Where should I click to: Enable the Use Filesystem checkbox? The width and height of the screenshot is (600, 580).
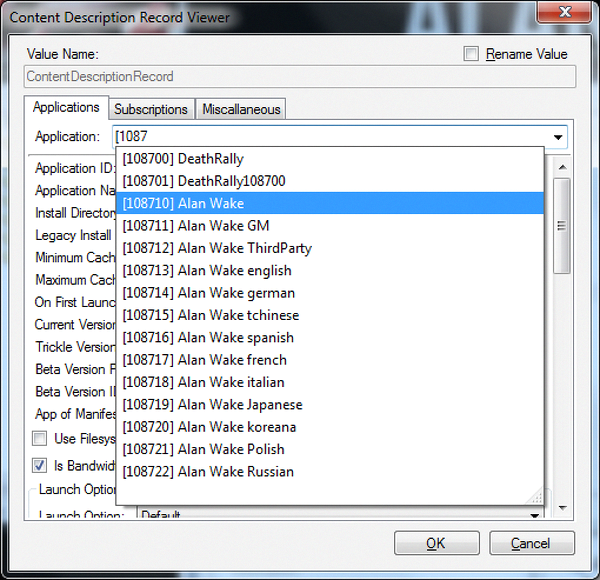coord(40,438)
